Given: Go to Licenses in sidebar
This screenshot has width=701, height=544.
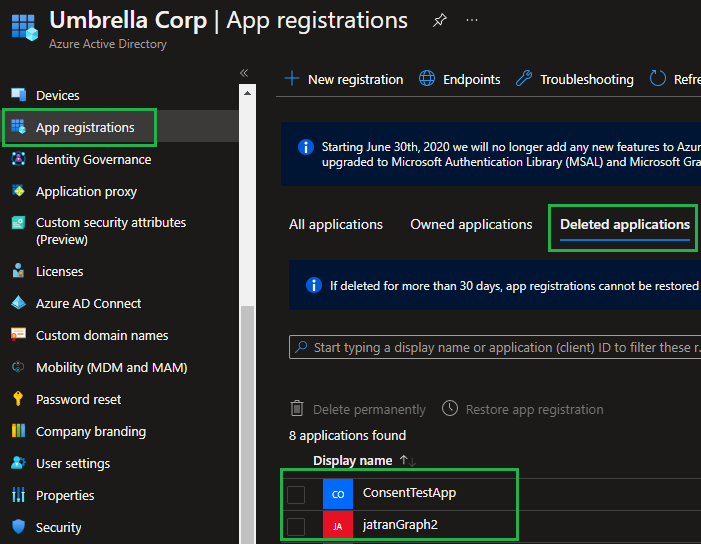Looking at the screenshot, I should [59, 272].
